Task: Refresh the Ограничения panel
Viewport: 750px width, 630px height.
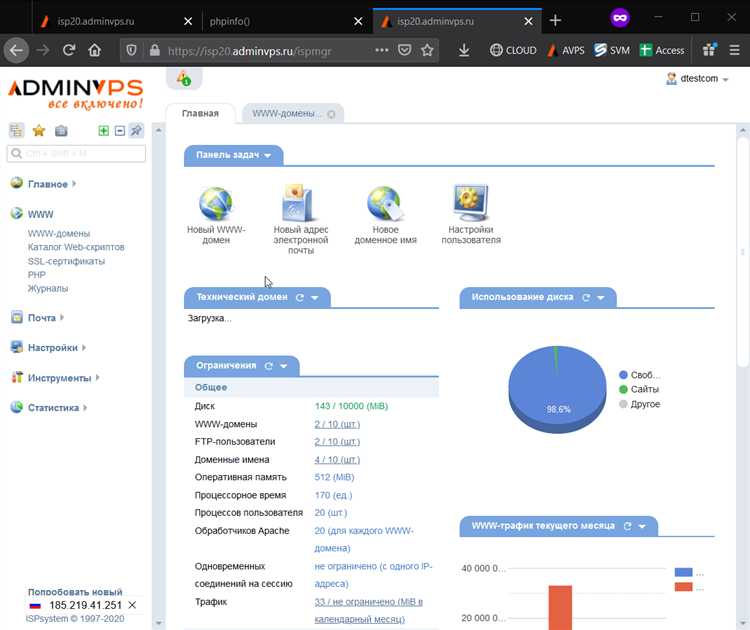Action: coord(269,366)
